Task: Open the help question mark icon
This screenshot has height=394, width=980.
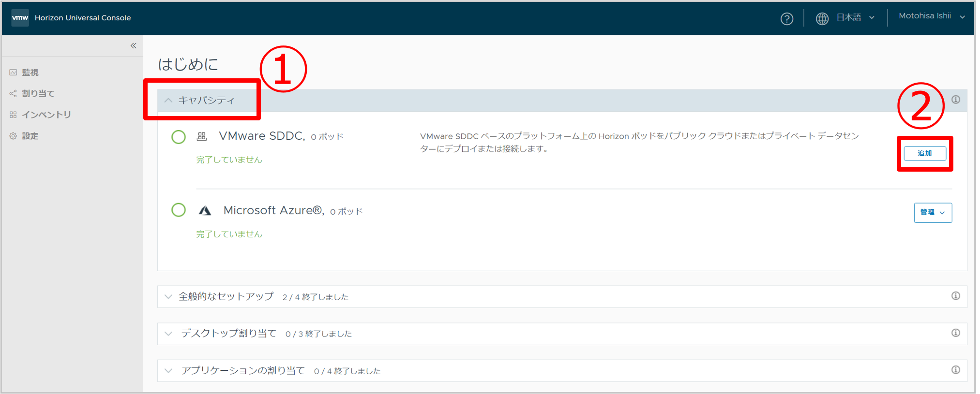Action: tap(787, 19)
